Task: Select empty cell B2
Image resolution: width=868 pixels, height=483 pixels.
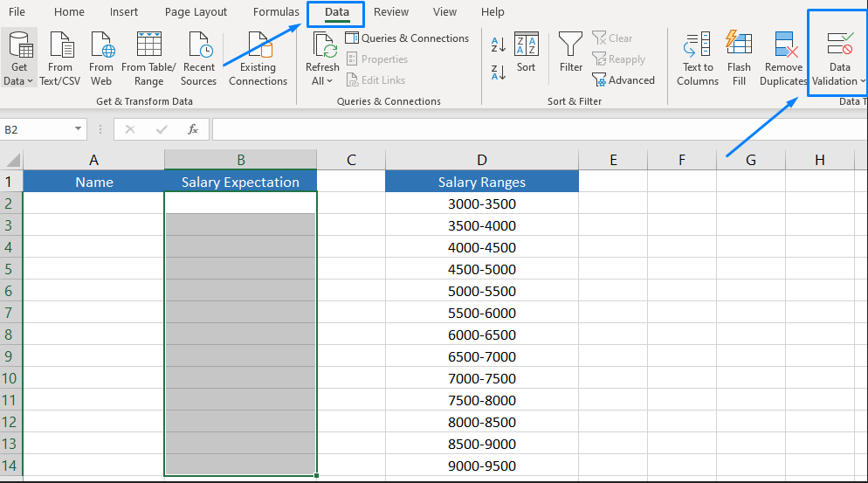Action: coord(241,204)
